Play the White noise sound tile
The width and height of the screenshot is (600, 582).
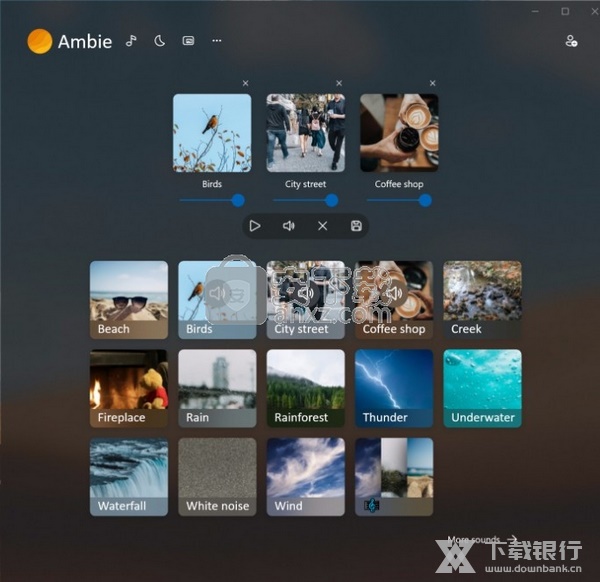(217, 477)
